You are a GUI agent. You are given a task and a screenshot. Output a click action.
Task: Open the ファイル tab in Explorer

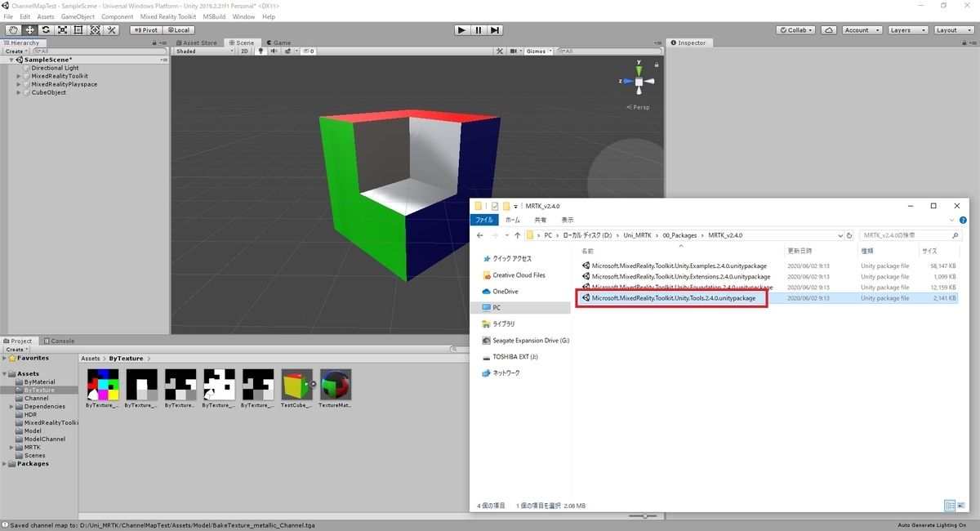(x=484, y=220)
